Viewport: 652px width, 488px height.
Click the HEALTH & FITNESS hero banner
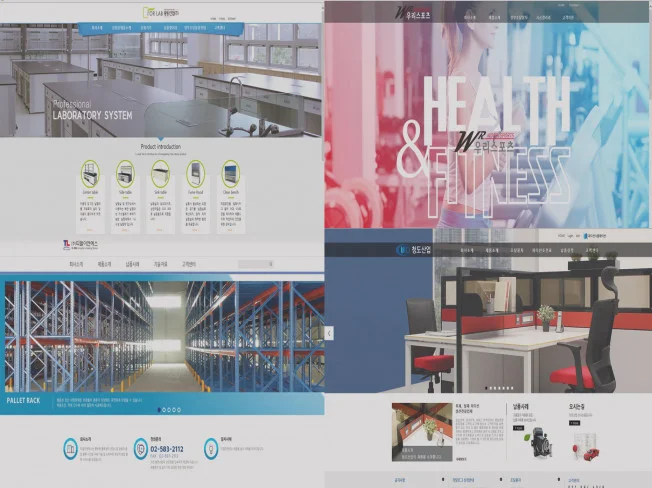487,125
